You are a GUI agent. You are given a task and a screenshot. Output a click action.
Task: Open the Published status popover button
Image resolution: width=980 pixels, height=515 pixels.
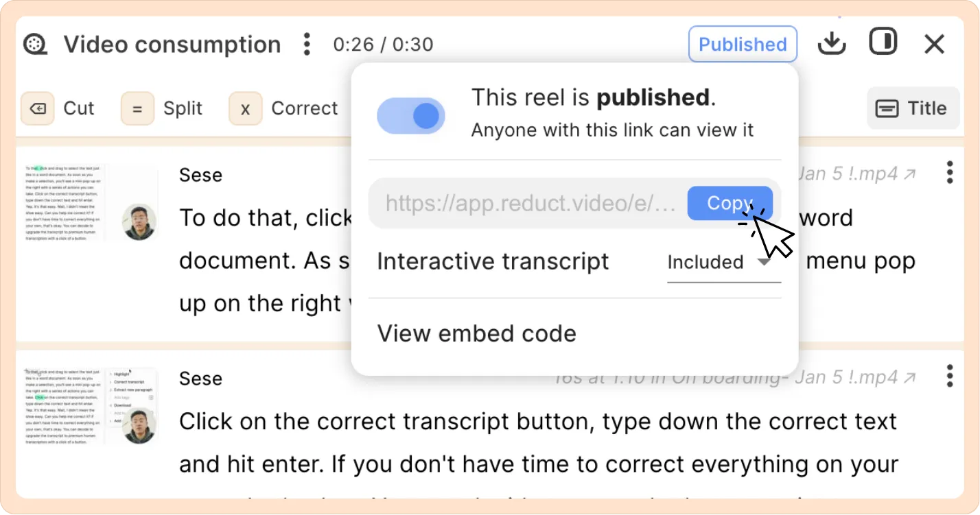[x=743, y=45]
